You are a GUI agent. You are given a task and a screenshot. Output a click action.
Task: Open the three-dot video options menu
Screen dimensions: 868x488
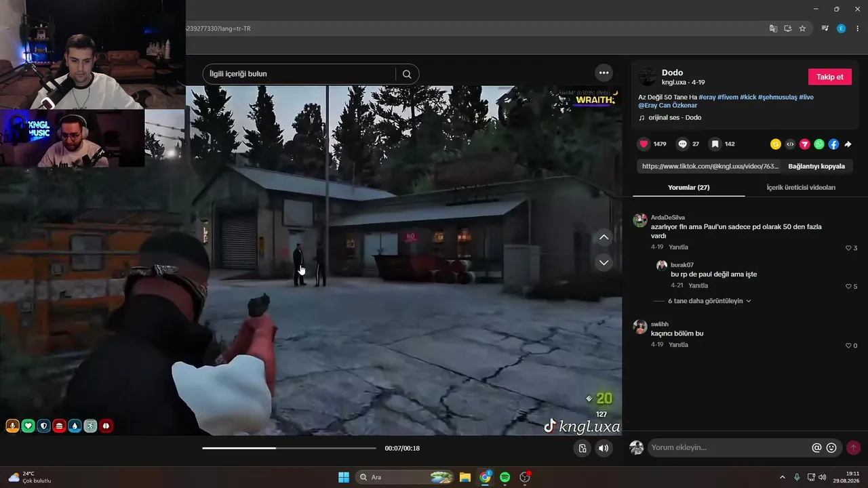pyautogui.click(x=604, y=73)
